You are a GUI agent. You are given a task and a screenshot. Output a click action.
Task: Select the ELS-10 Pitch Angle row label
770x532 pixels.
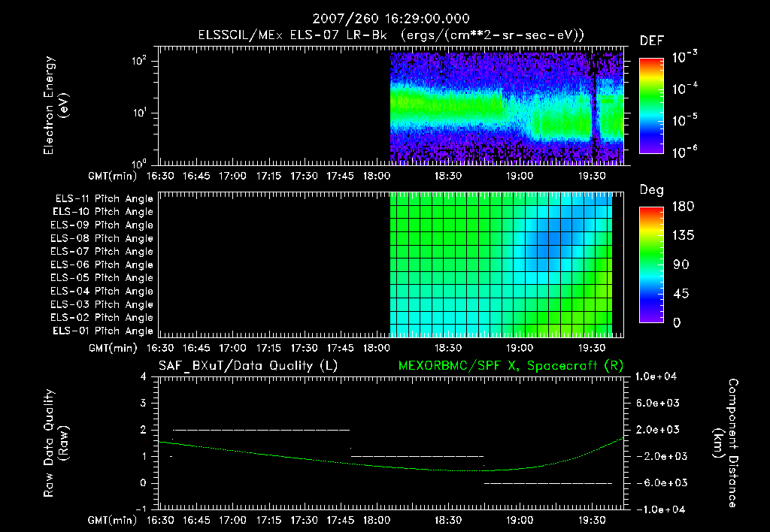coord(103,212)
